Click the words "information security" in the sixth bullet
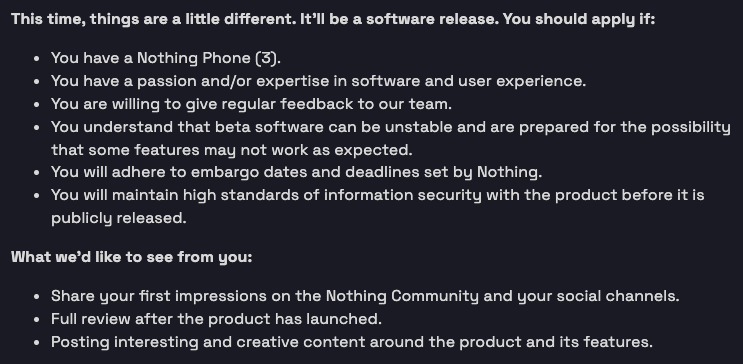The image size is (743, 364). click(x=402, y=195)
